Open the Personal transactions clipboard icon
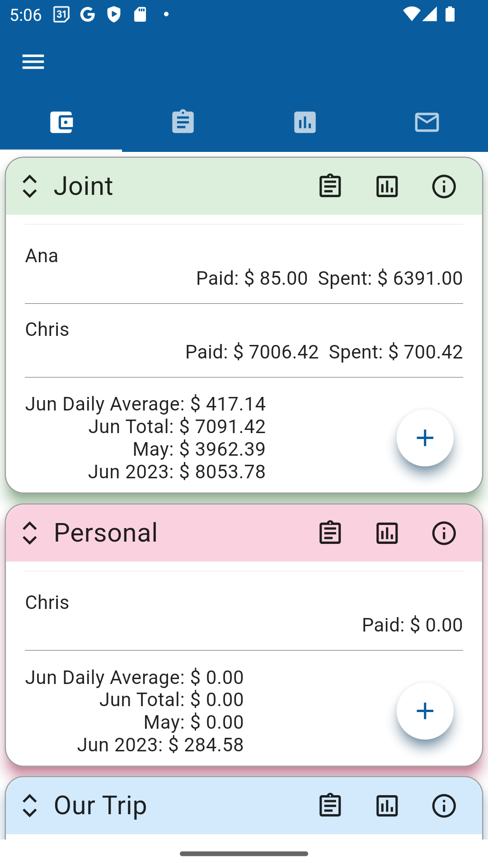 [330, 533]
